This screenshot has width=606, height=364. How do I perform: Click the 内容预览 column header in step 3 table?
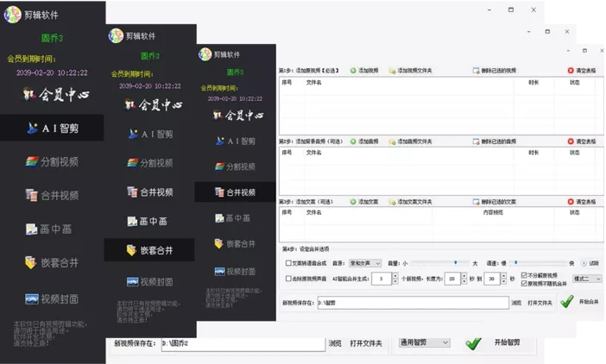pos(493,213)
